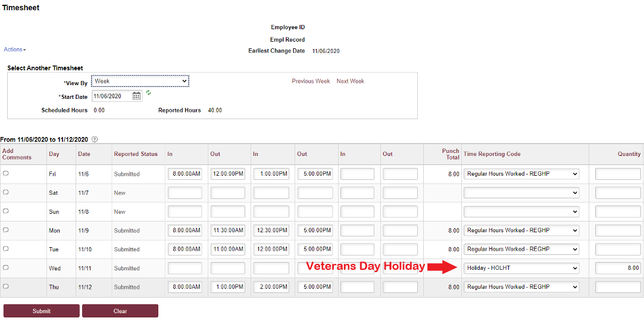Open the Holiday - HOLHT dropdown for Wed

click(x=521, y=268)
